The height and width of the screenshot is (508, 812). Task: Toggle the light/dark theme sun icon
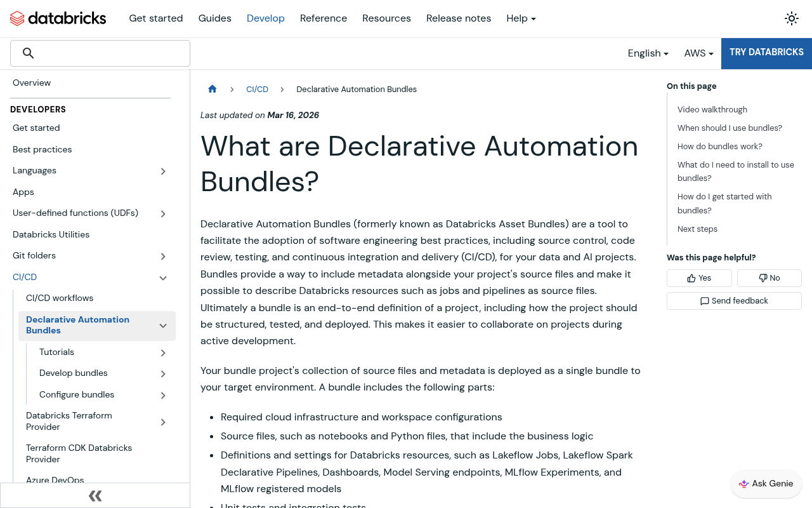pos(792,18)
